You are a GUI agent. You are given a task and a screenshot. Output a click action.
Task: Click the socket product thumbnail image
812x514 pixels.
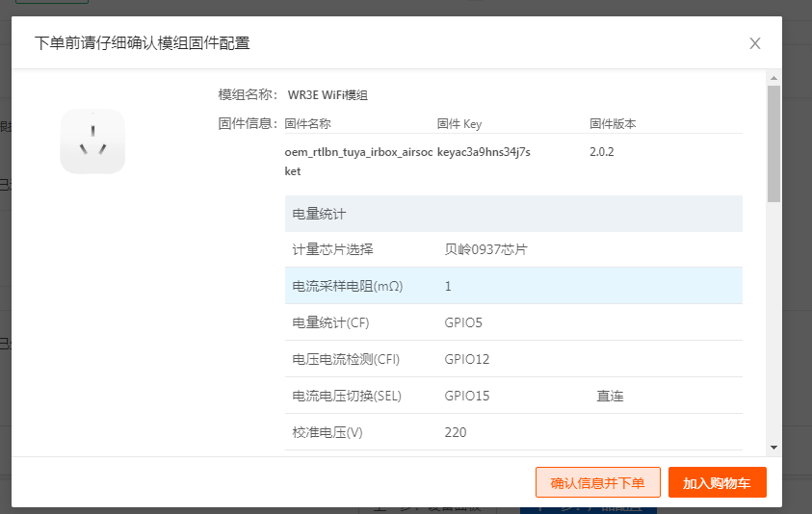pos(92,141)
